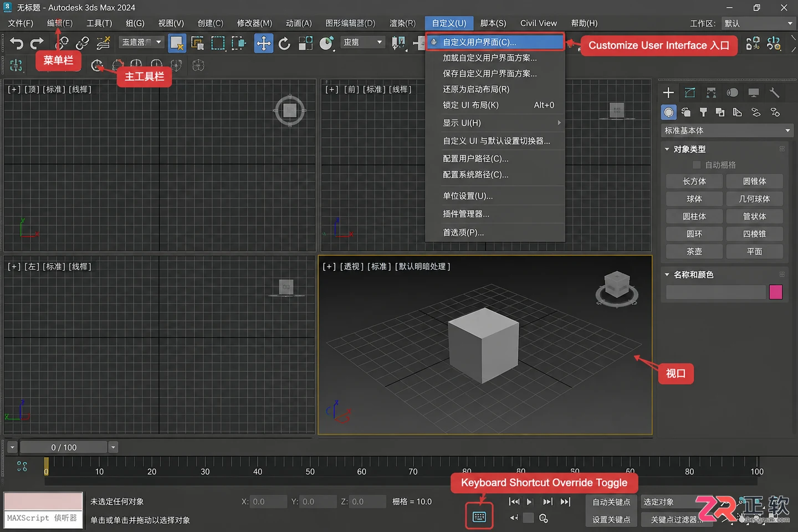Expand the 显示 UI(H) submenu
This screenshot has width=798, height=532.
495,123
